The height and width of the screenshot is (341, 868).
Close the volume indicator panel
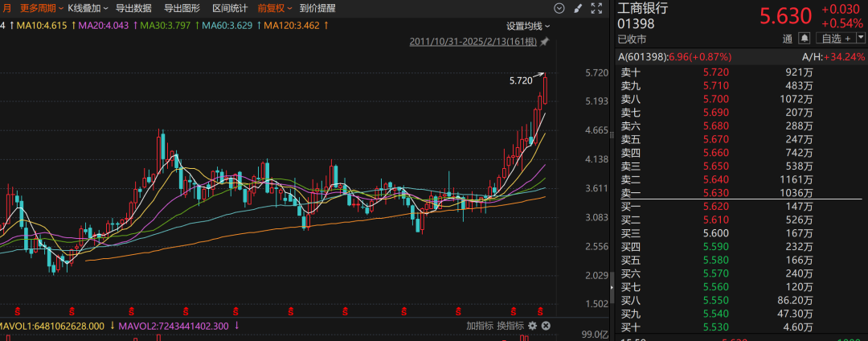[546, 326]
